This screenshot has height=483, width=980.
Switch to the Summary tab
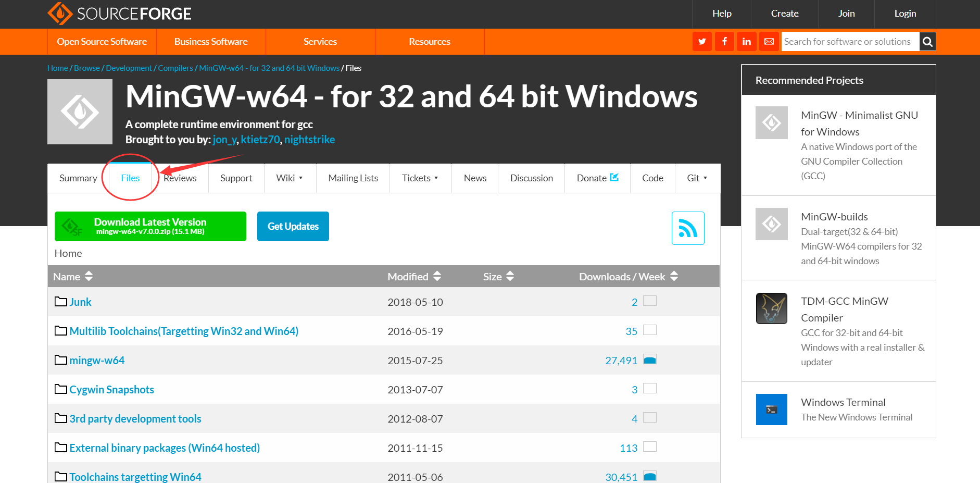tap(78, 178)
